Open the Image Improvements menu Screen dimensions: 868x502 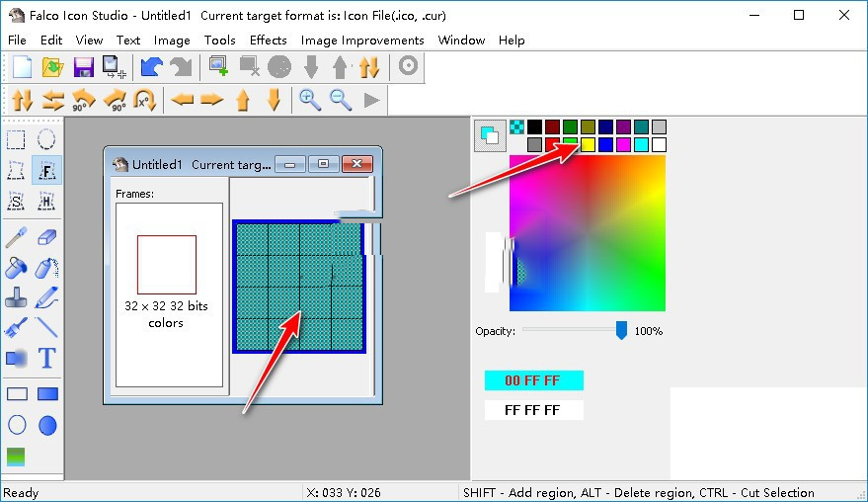pyautogui.click(x=362, y=41)
